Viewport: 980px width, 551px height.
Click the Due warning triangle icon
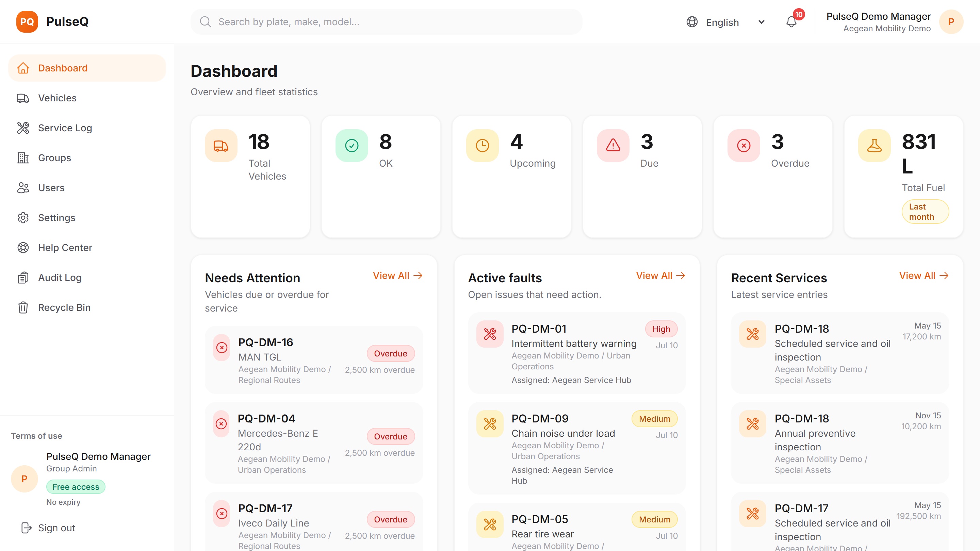click(613, 146)
